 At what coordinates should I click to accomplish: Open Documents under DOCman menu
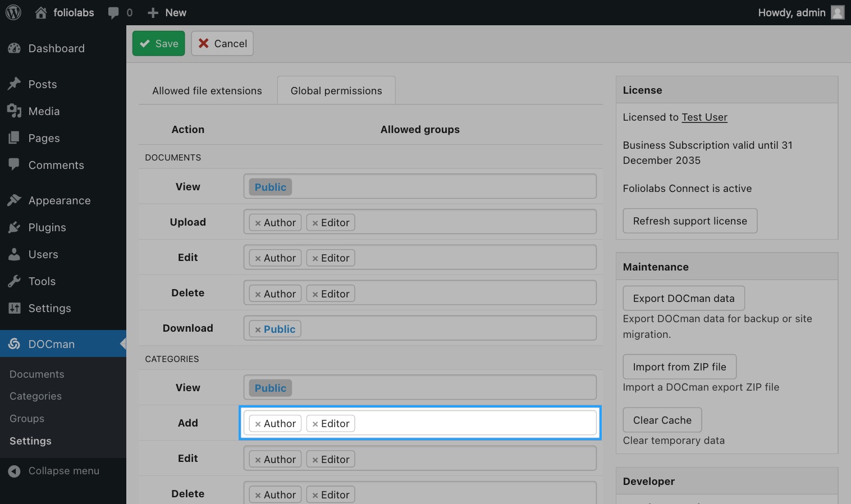tap(37, 374)
